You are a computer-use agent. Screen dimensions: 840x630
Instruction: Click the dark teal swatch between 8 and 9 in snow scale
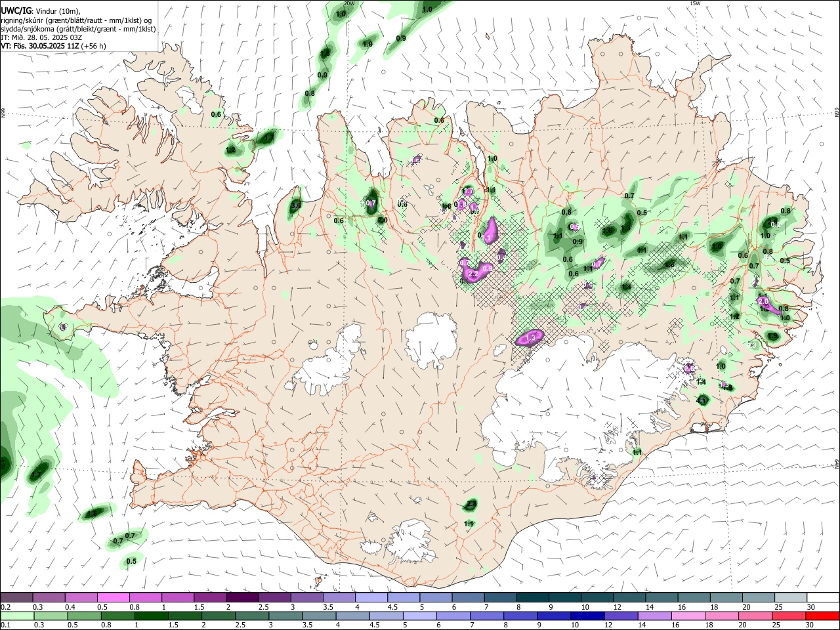coord(532,598)
